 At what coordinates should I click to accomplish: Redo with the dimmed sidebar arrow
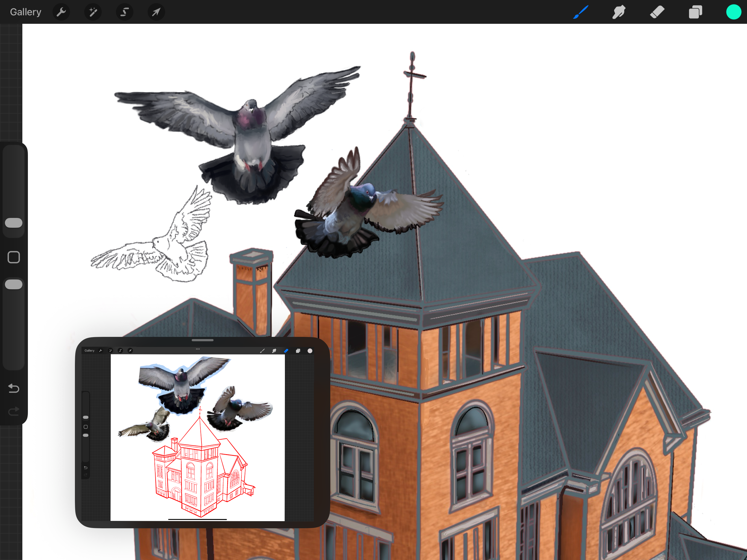click(14, 412)
